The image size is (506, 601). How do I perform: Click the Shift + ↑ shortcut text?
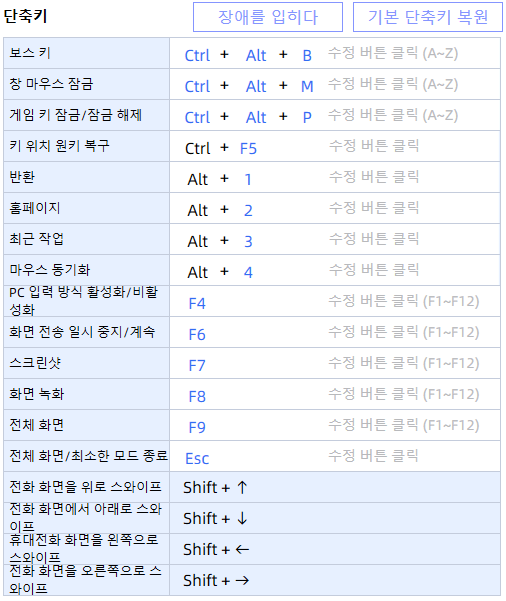pyautogui.click(x=215, y=488)
